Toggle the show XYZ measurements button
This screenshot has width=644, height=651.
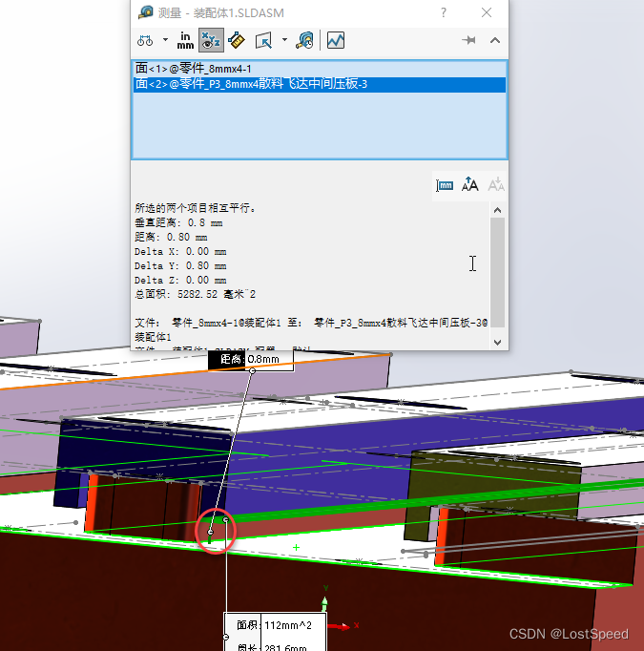click(211, 40)
